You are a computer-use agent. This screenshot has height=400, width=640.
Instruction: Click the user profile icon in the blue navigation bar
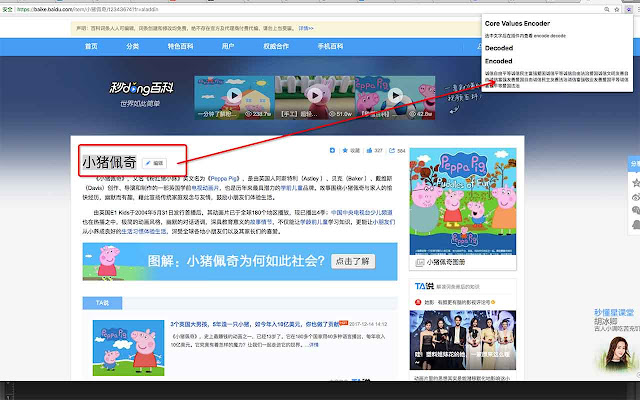pyautogui.click(x=479, y=47)
